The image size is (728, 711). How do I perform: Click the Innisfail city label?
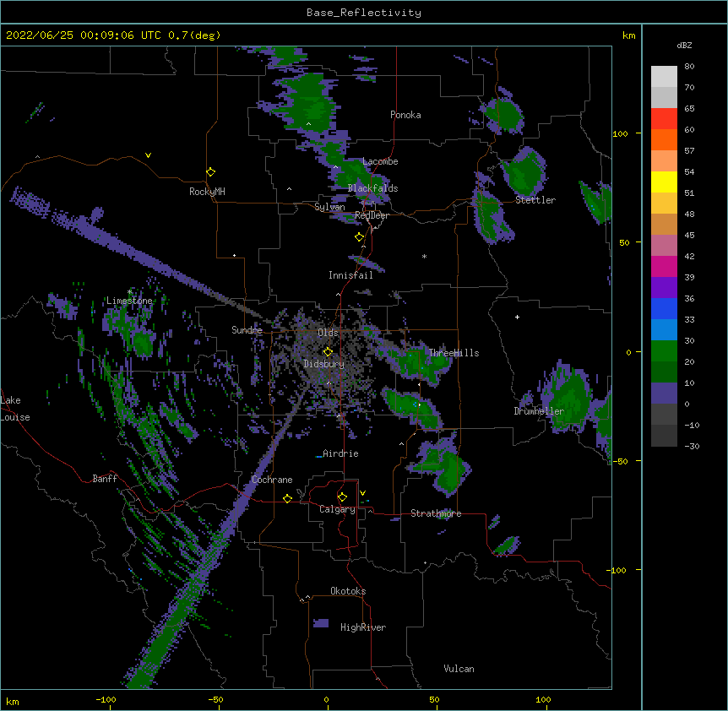point(350,275)
